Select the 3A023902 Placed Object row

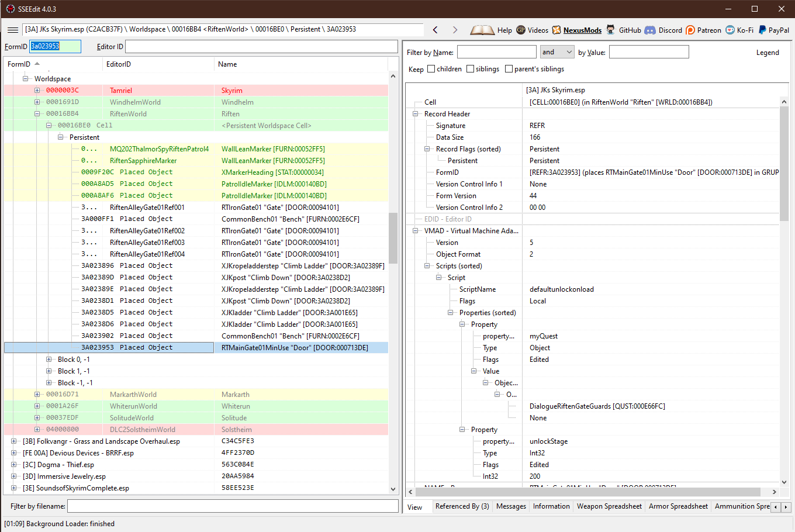click(196, 336)
